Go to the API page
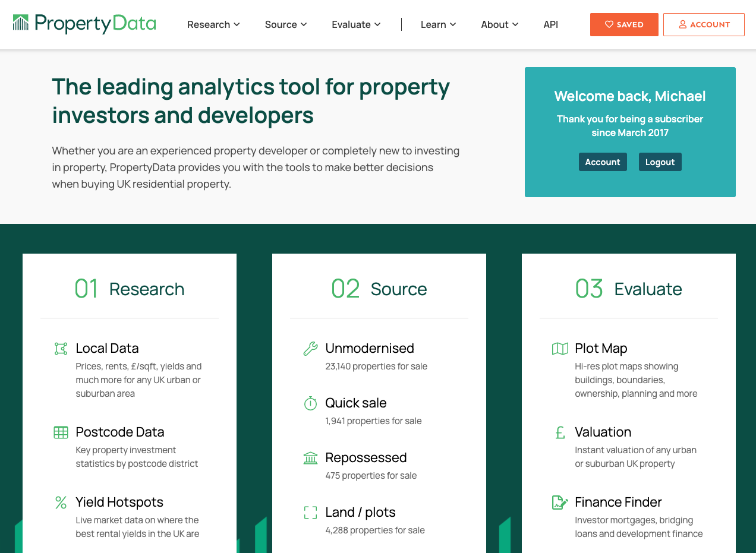Image resolution: width=756 pixels, height=553 pixels. point(551,24)
